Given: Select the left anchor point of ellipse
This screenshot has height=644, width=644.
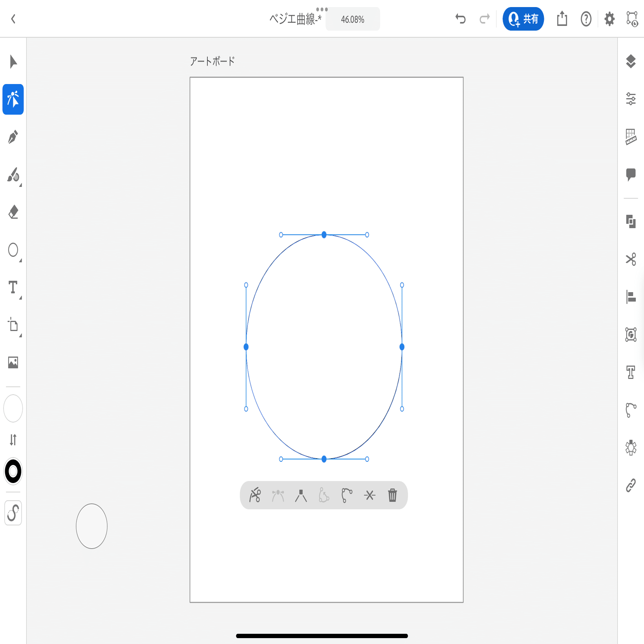Looking at the screenshot, I should click(x=246, y=347).
